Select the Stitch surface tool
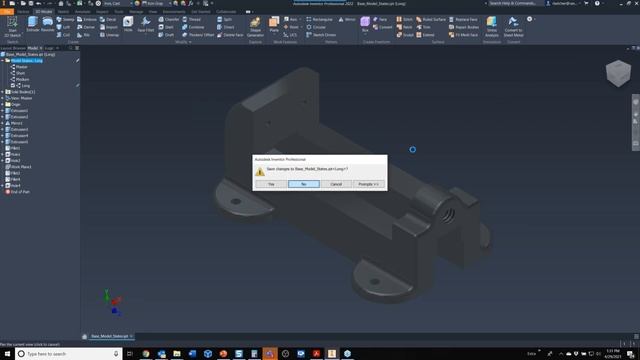The width and height of the screenshot is (640, 360). click(404, 19)
